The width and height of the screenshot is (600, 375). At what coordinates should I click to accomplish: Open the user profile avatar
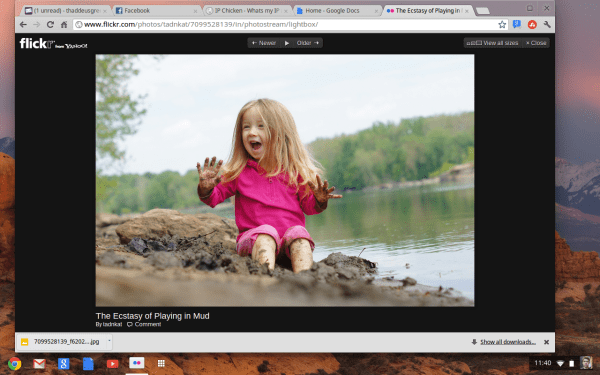[586, 363]
